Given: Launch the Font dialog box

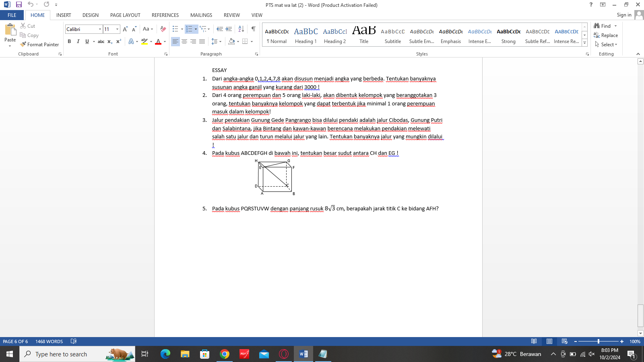Looking at the screenshot, I should click(x=166, y=54).
